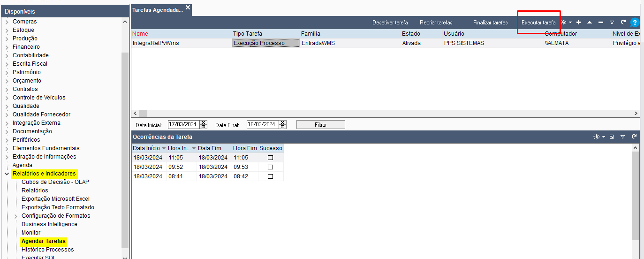The width and height of the screenshot is (644, 259).
Task: Click the plus icon in the Tarefas Agendadas toolbar
Action: (x=578, y=22)
